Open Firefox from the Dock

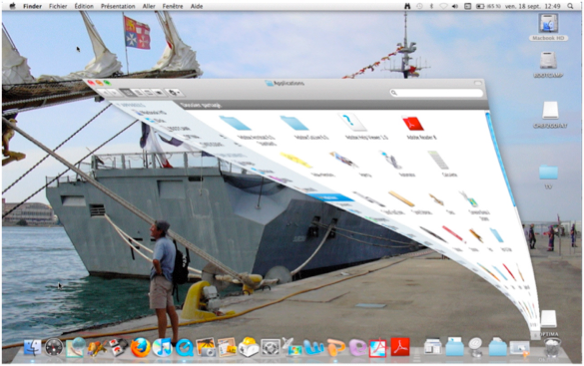(x=140, y=347)
